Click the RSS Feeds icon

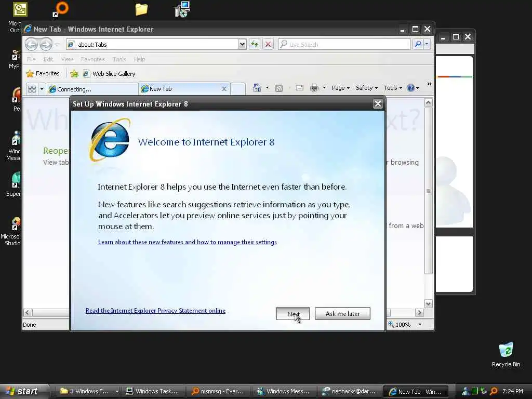tap(279, 88)
